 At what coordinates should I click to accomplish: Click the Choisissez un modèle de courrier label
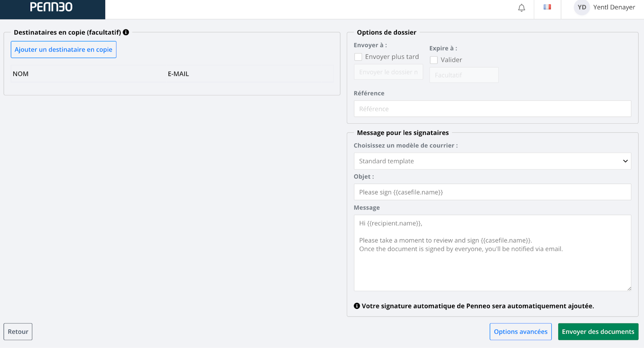(406, 145)
